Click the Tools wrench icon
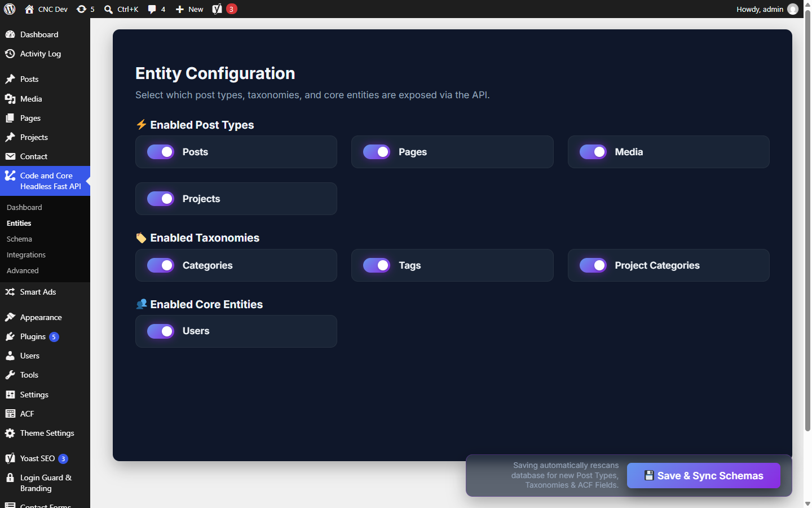Screen dimensions: 812x508 10,375
